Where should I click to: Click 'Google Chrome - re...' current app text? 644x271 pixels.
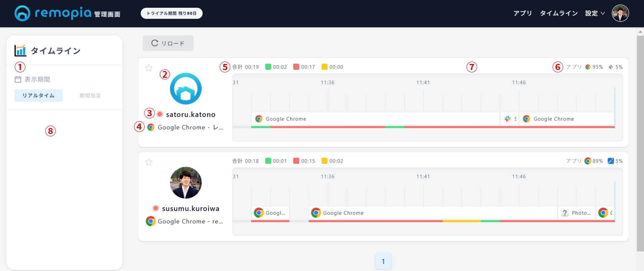click(x=191, y=221)
